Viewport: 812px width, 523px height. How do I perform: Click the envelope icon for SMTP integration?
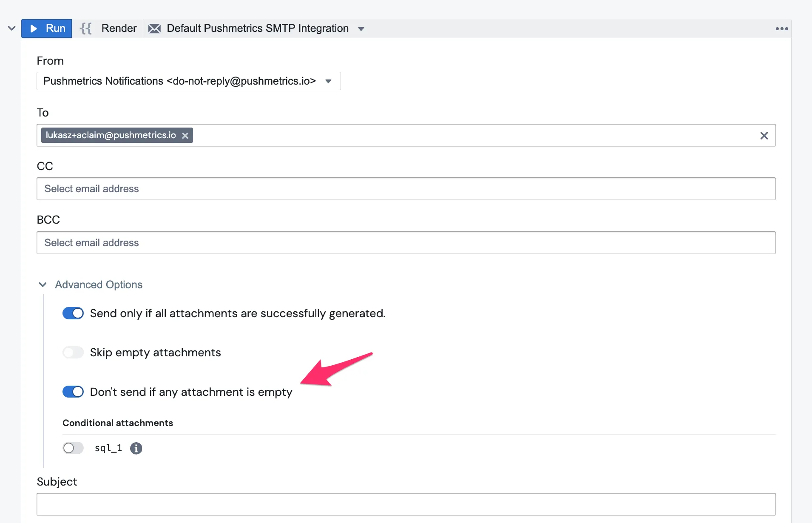tap(154, 28)
